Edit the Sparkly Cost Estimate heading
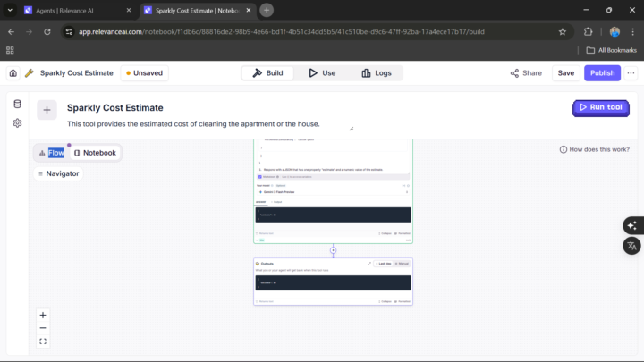 (115, 107)
